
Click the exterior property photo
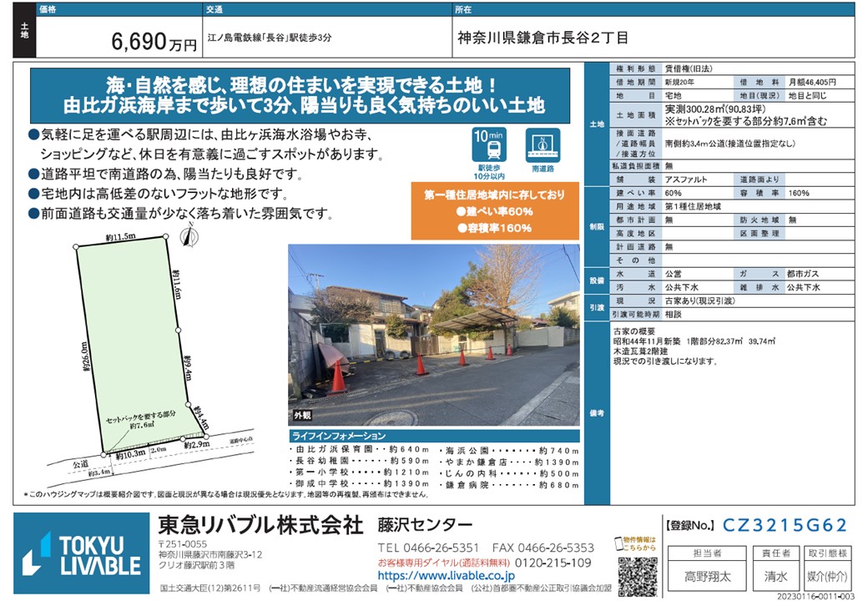(x=433, y=334)
